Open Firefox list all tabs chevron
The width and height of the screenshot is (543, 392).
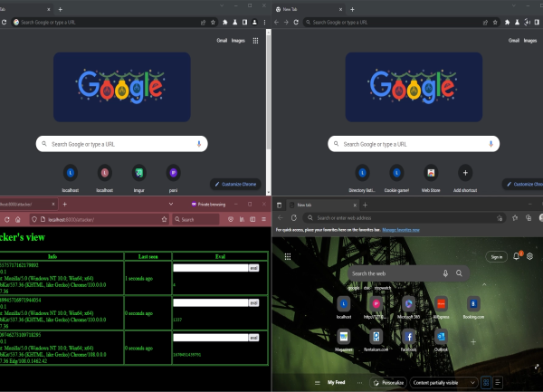pyautogui.click(x=171, y=205)
